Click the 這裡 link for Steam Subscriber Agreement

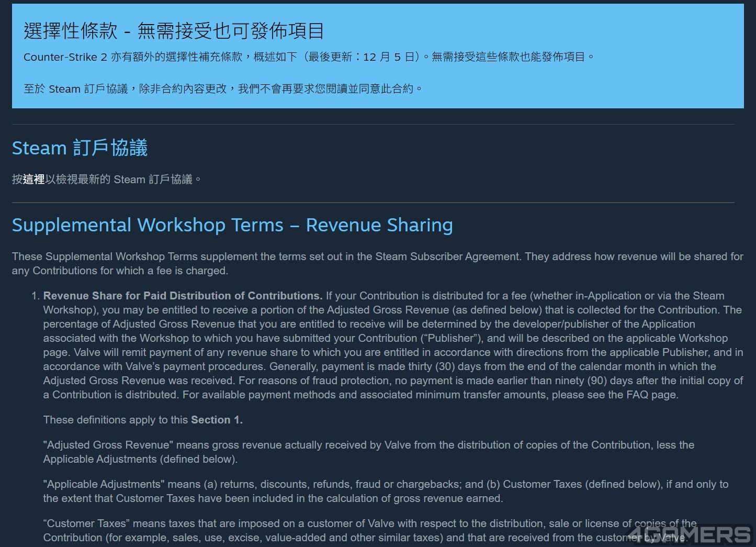[x=33, y=180]
